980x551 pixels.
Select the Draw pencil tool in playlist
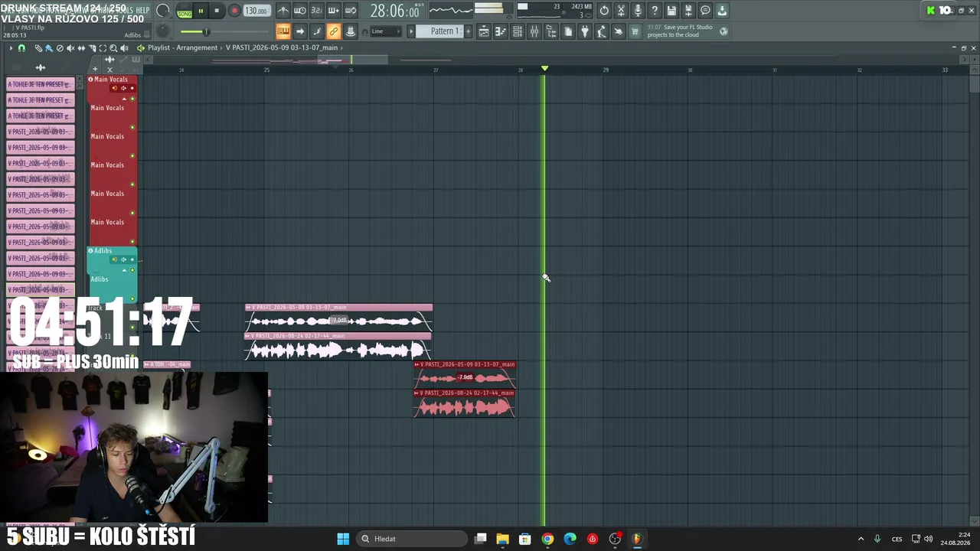(38, 48)
